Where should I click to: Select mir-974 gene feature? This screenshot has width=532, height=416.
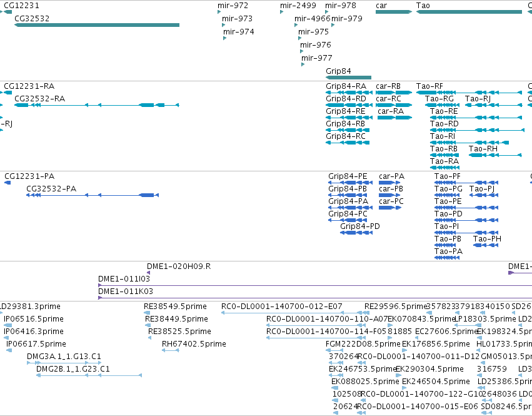click(x=224, y=38)
